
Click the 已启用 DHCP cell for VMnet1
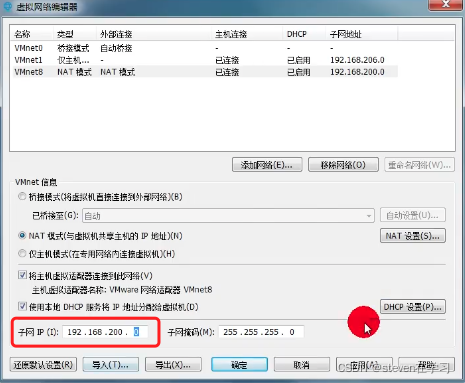pyautogui.click(x=299, y=60)
